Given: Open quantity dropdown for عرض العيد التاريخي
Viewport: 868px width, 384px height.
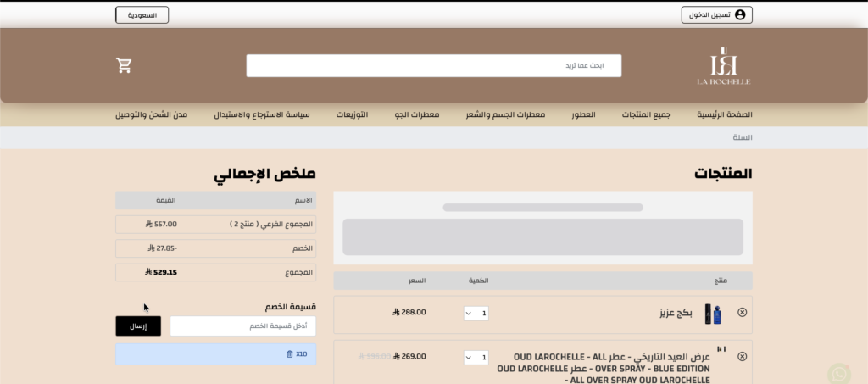Looking at the screenshot, I should [476, 358].
